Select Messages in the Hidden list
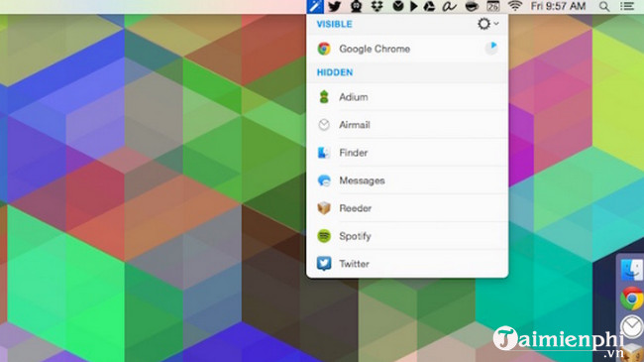This screenshot has width=644, height=362. (407, 181)
